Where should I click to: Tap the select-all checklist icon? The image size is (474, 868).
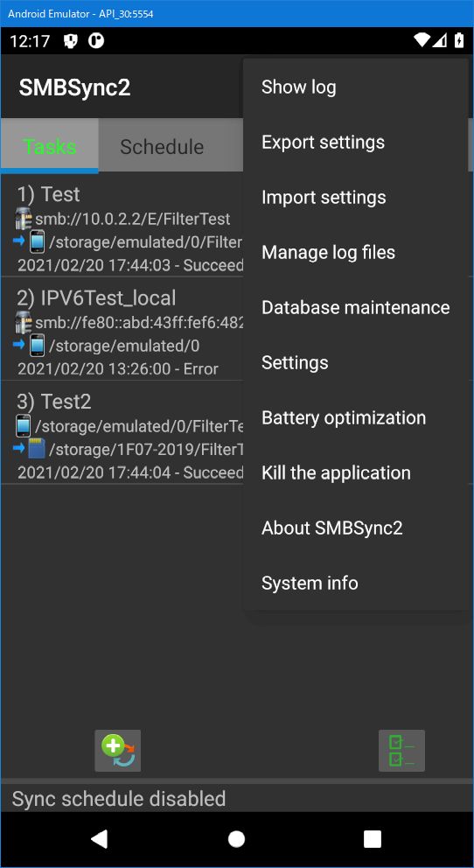click(x=401, y=751)
